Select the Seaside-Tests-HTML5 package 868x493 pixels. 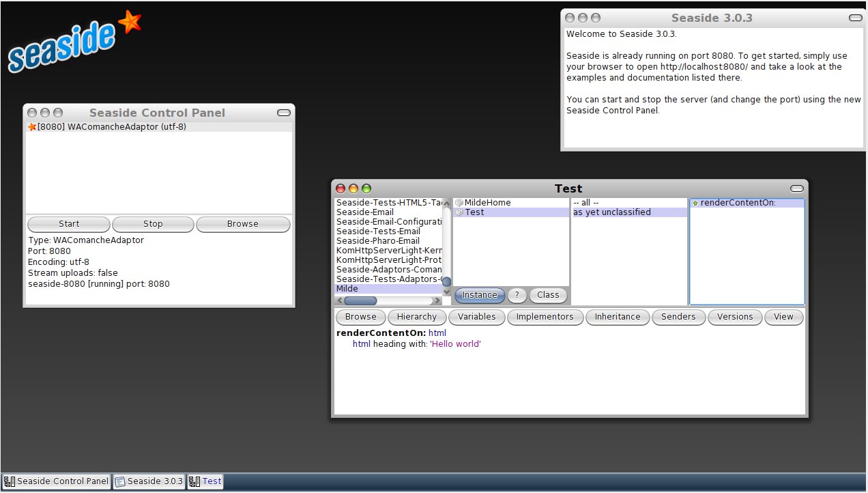388,203
